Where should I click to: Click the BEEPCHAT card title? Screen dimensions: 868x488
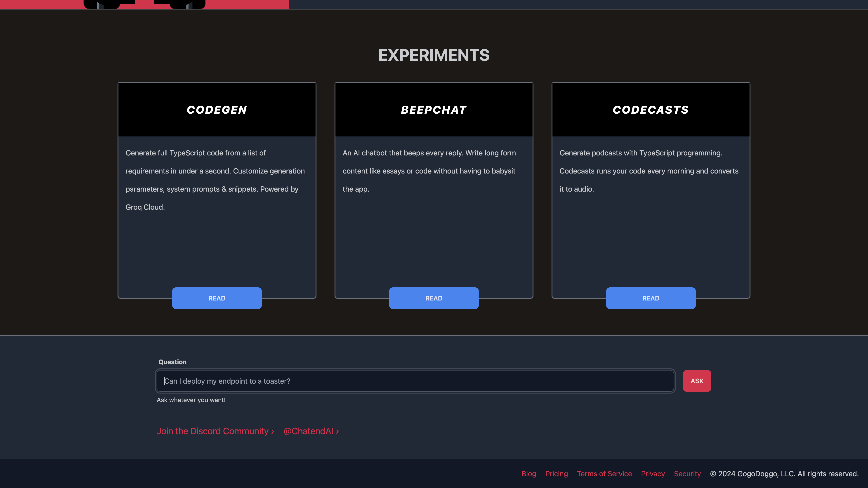434,110
